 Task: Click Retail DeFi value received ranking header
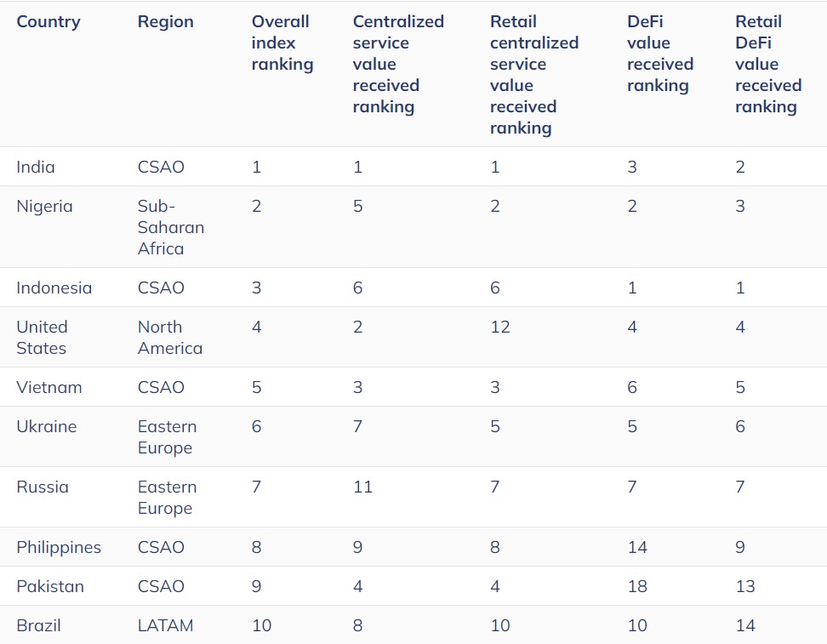767,64
